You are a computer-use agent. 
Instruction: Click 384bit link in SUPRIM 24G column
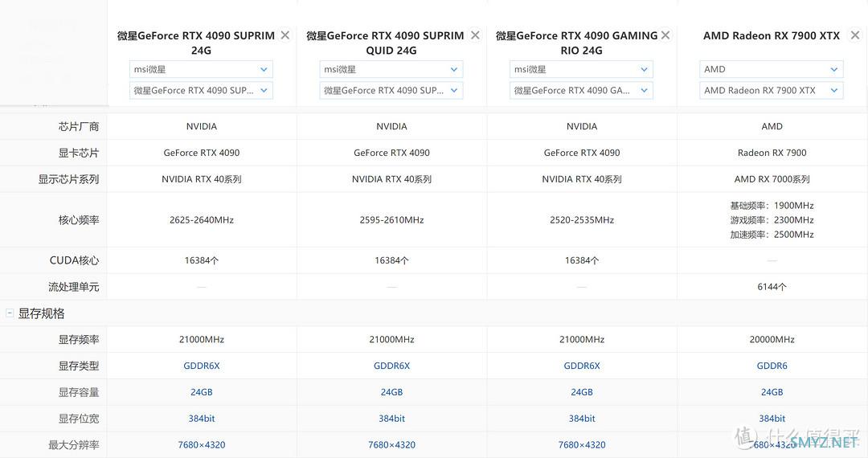click(x=202, y=419)
